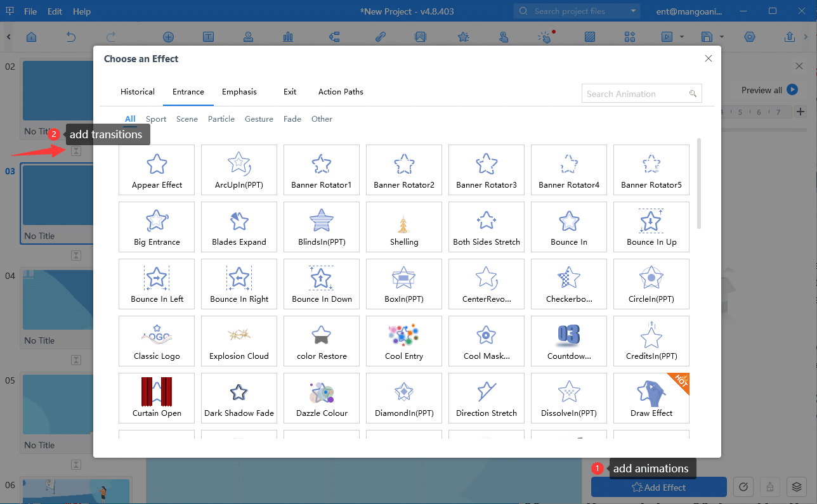Pick the Bounce In Left effect
817x504 pixels.
(157, 283)
